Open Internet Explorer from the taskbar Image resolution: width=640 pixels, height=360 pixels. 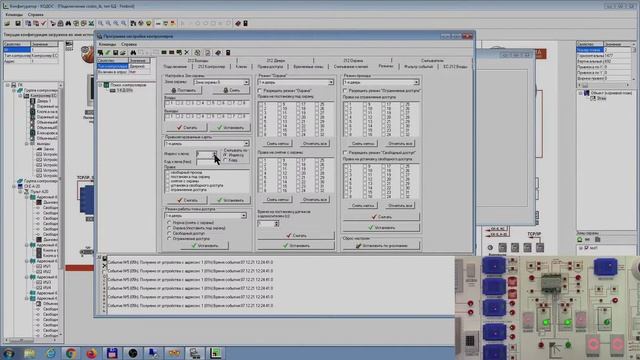click(x=51, y=353)
